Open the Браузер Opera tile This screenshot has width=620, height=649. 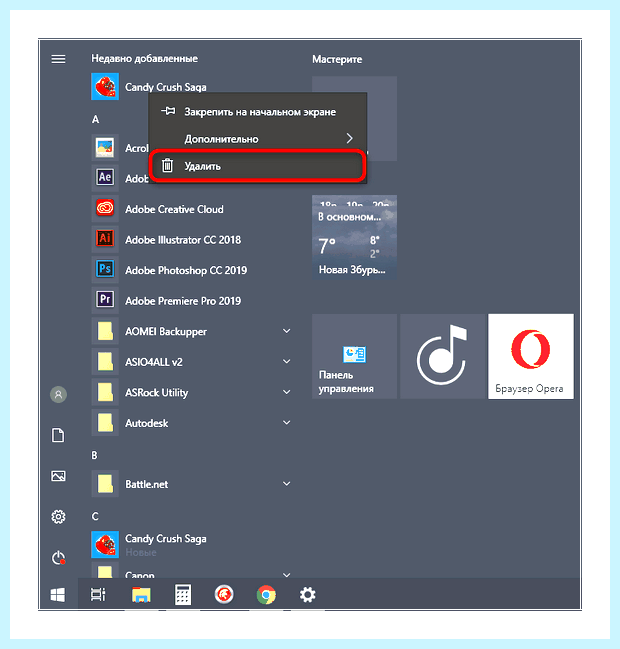click(531, 356)
